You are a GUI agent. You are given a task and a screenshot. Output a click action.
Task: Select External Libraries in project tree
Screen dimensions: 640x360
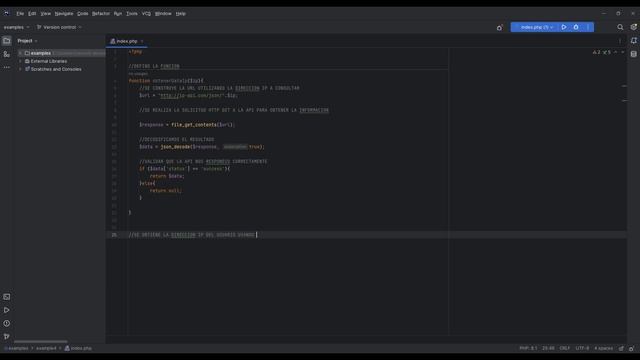[49, 61]
